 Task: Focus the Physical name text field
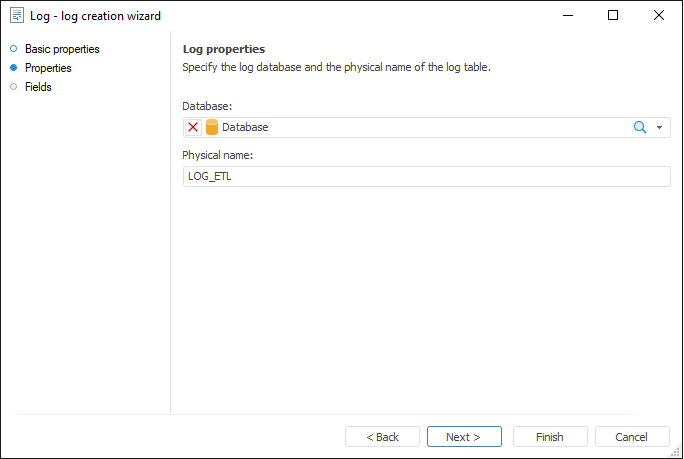tap(426, 176)
